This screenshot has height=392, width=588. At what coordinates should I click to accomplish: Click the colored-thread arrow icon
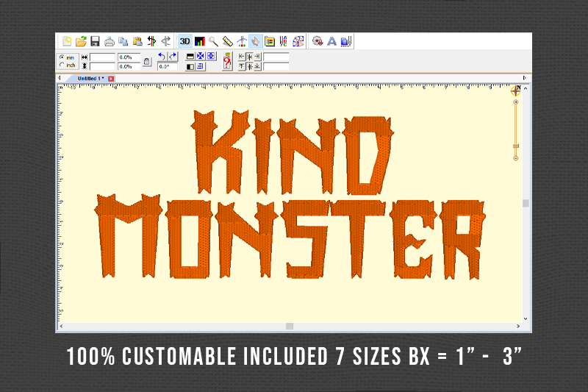pyautogui.click(x=151, y=41)
